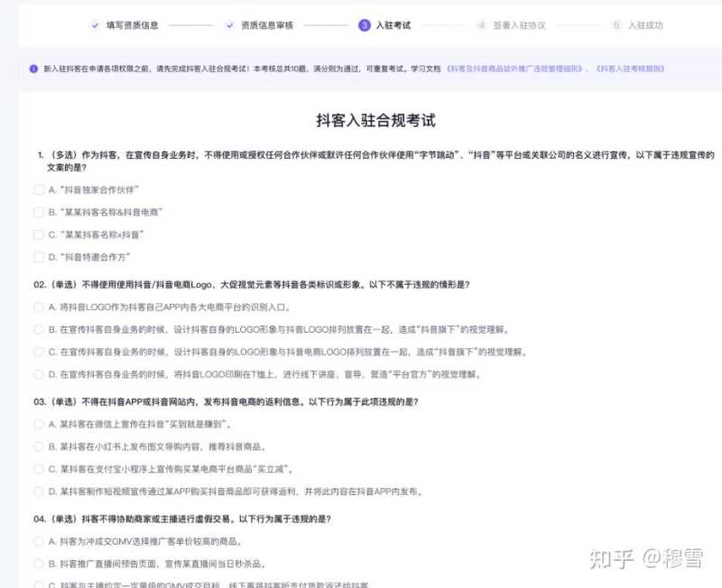Viewport: 722px width, 588px height.
Task: Click the 入驻考试 step label
Action: (394, 25)
